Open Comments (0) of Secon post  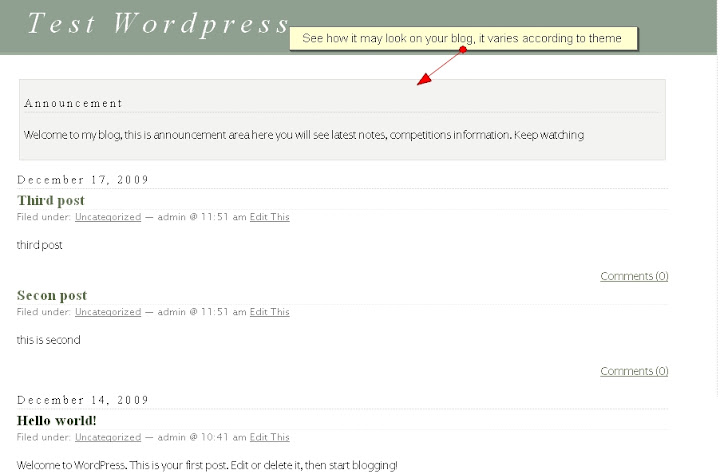coord(634,371)
